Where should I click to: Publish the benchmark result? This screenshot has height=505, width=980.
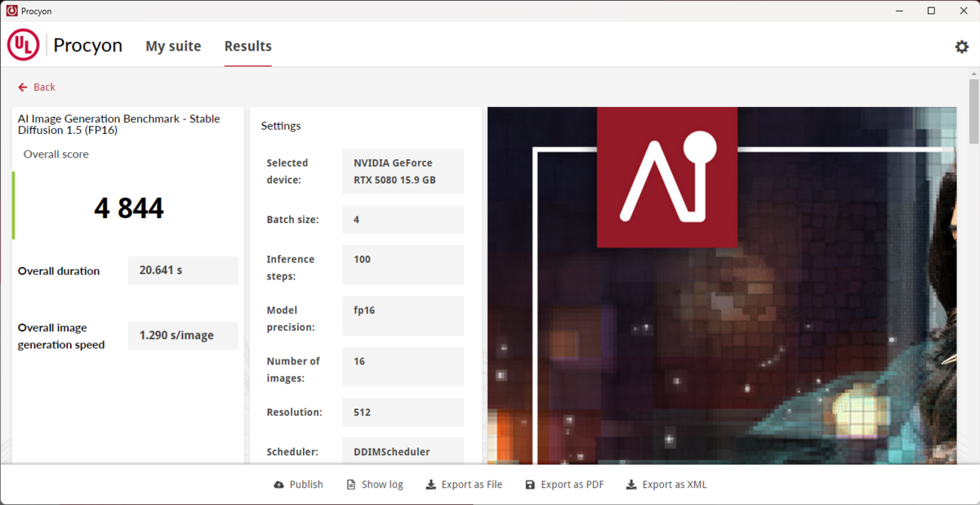pyautogui.click(x=298, y=485)
